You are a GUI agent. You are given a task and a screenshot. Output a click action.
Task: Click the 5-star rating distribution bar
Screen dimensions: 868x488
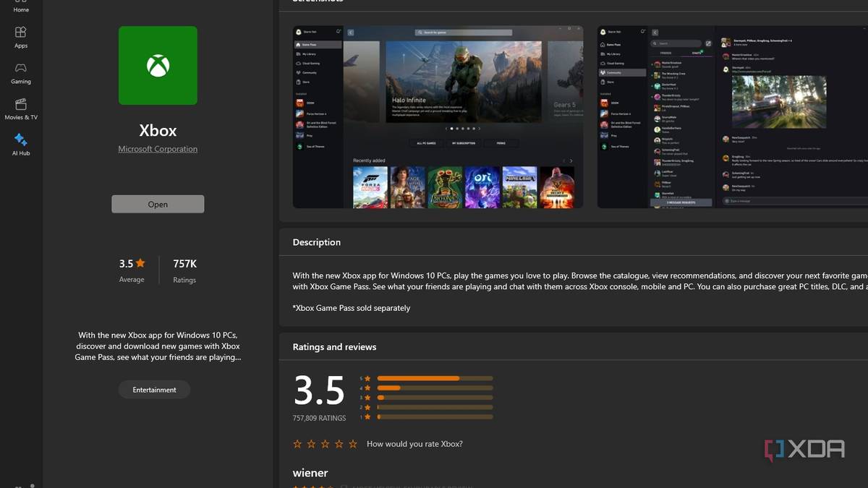(435, 378)
